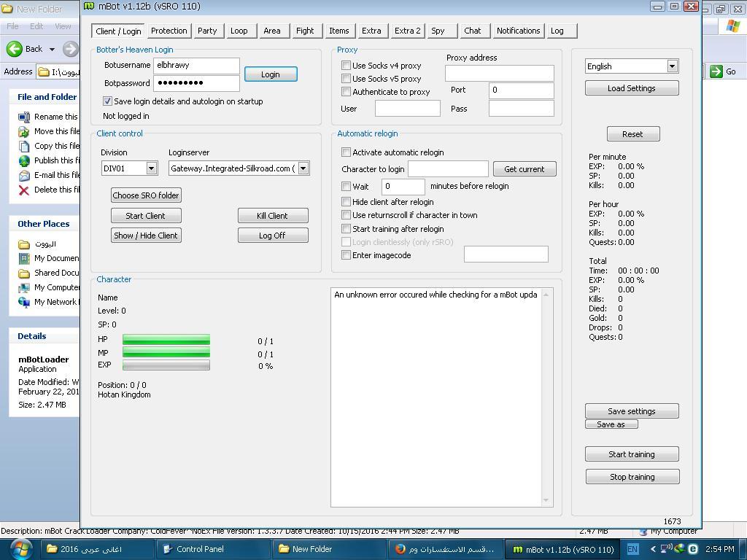
Task: Click Save settings button
Action: point(632,411)
